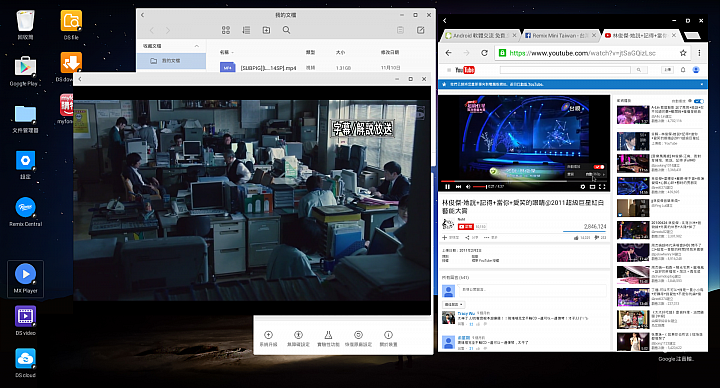The width and height of the screenshot is (720, 388).
Task: Go back in file manager navigation
Action: pos(152,30)
